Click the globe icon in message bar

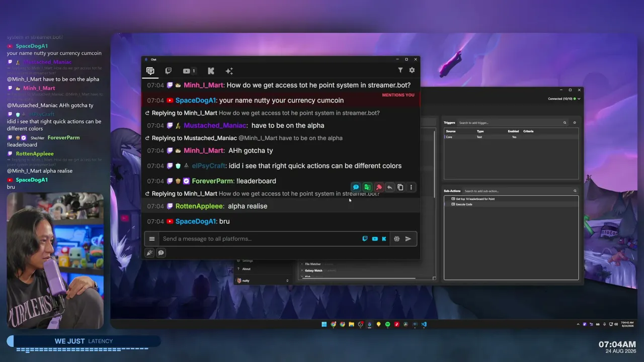(396, 239)
